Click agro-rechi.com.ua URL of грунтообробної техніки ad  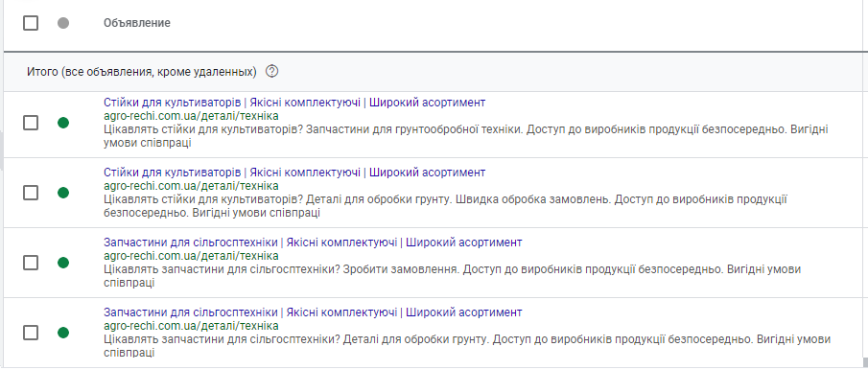click(191, 116)
